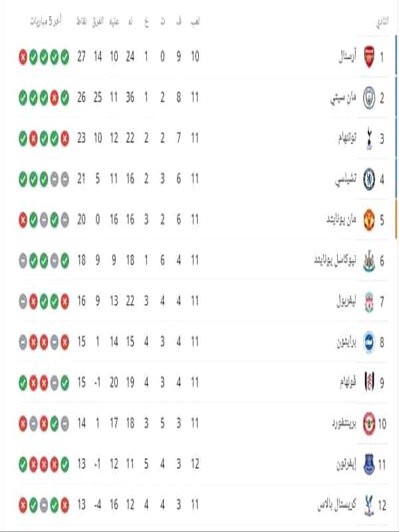Image resolution: width=399 pixels, height=532 pixels.
Task: Click the Crystal Palace club crest
Action: (369, 505)
